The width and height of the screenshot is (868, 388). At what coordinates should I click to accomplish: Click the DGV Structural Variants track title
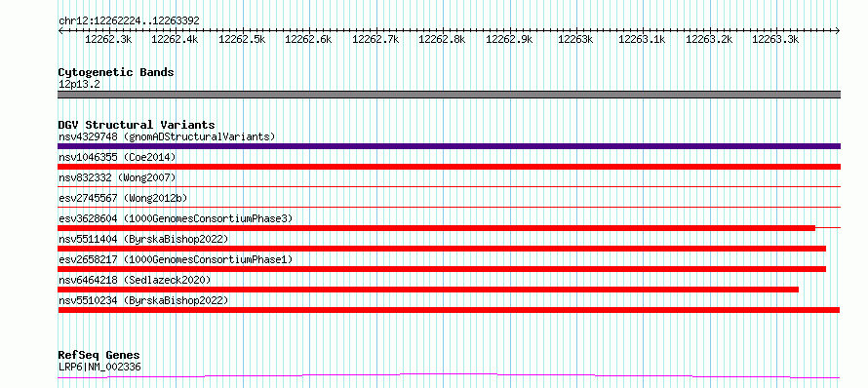coord(137,125)
